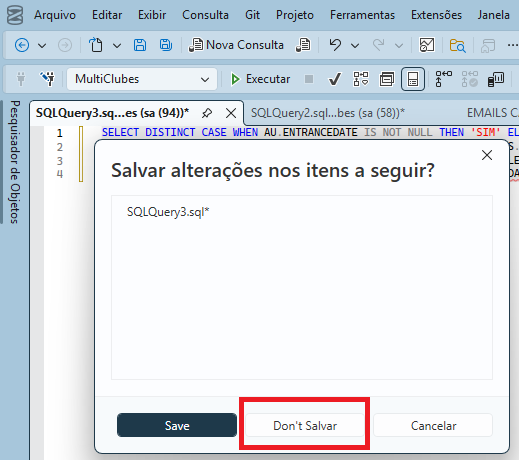Click the SELECT keyword in the query editor
The width and height of the screenshot is (519, 460).
point(120,132)
